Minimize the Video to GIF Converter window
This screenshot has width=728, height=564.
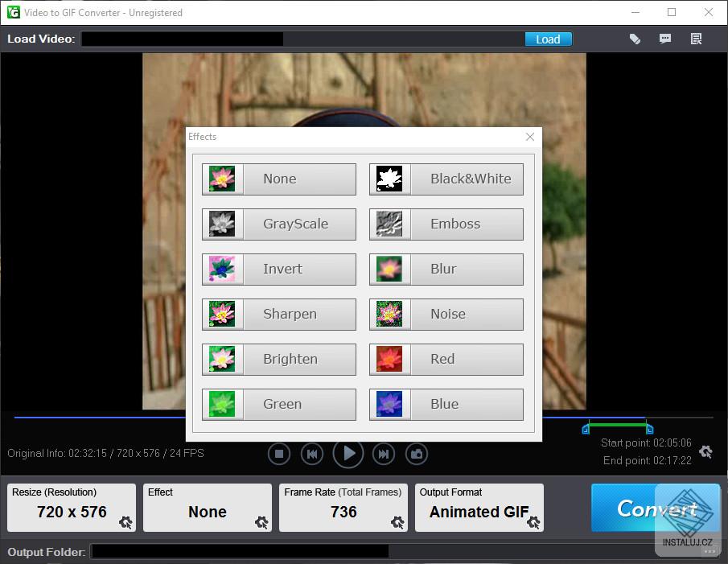(x=635, y=12)
